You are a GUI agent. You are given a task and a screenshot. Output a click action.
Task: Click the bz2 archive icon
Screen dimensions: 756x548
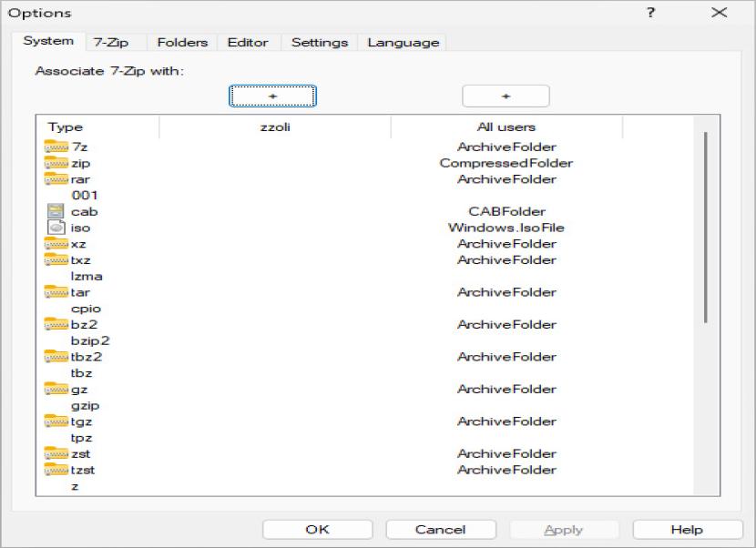[56, 325]
